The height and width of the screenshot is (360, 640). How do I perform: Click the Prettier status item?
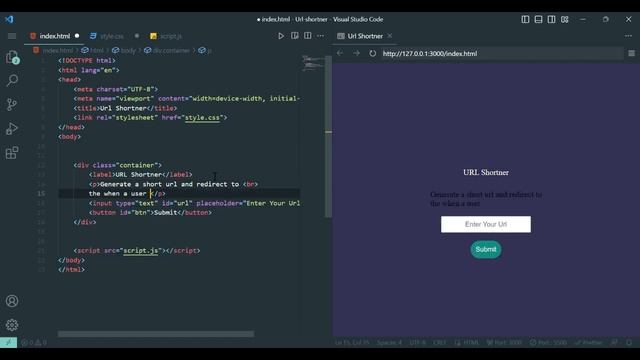(x=588, y=342)
